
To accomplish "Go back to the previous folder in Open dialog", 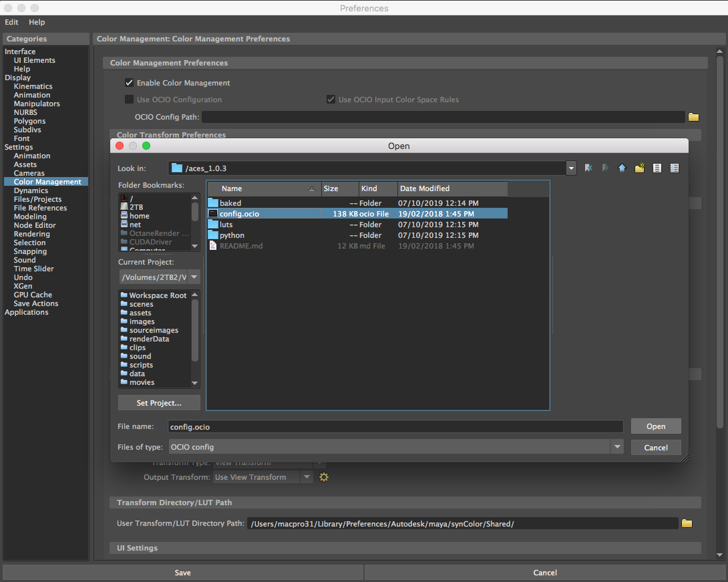I will (588, 168).
